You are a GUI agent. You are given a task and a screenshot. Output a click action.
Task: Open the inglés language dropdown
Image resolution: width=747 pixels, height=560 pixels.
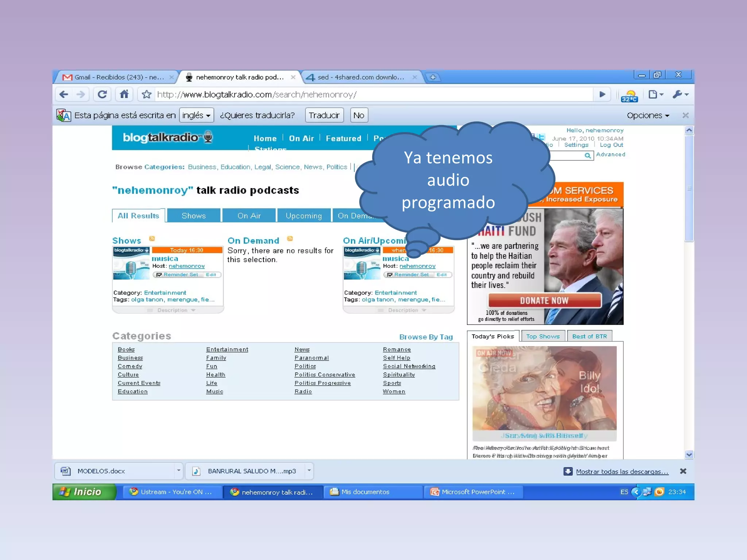pyautogui.click(x=196, y=116)
